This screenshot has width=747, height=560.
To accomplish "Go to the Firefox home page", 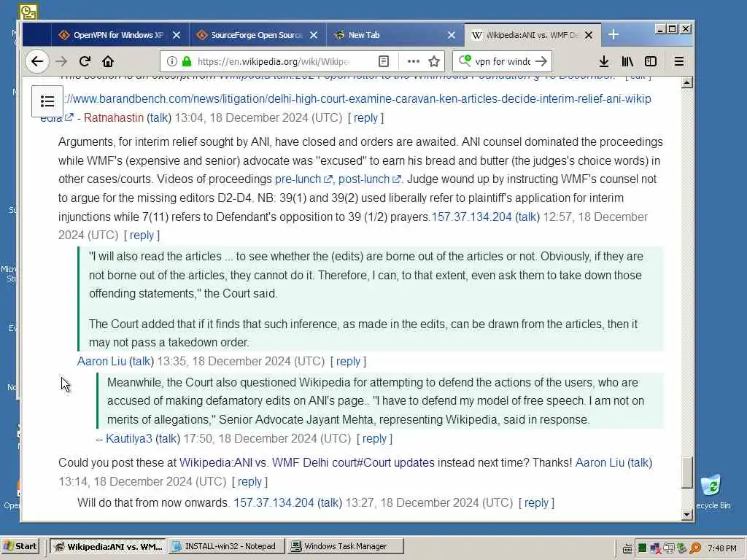I will pyautogui.click(x=108, y=61).
